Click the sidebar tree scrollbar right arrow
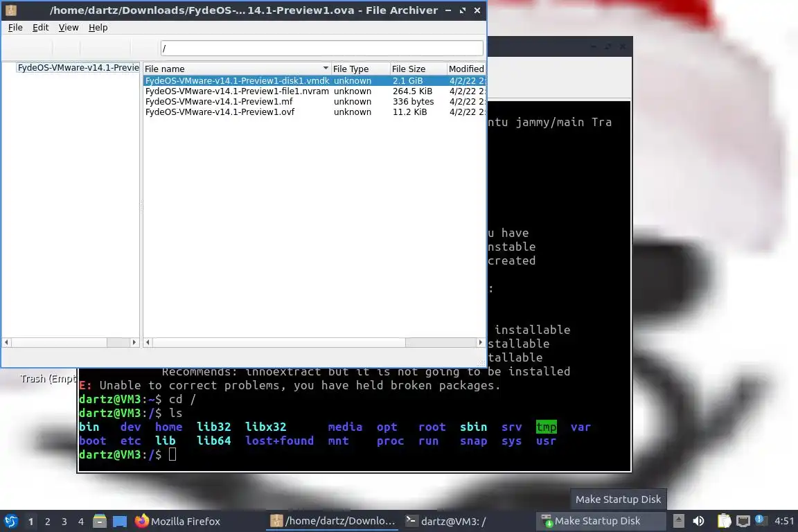Viewport: 798px width, 532px height. (134, 343)
